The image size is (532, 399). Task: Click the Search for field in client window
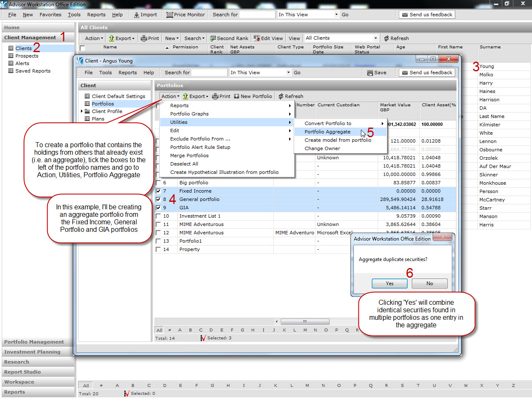[209, 73]
